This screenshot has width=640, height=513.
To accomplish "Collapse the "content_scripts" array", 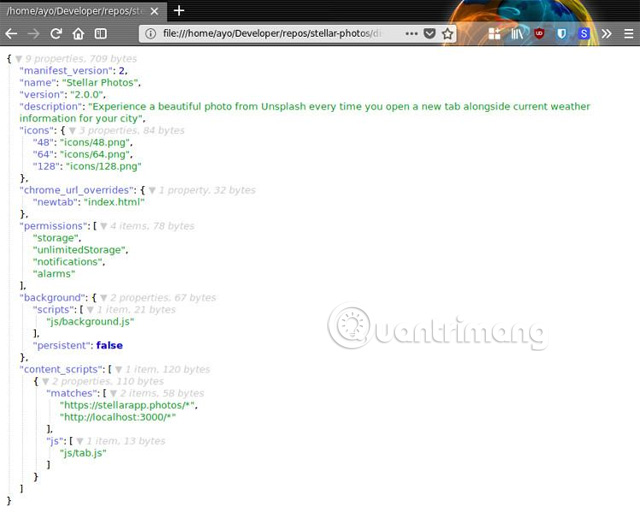I will (119, 370).
